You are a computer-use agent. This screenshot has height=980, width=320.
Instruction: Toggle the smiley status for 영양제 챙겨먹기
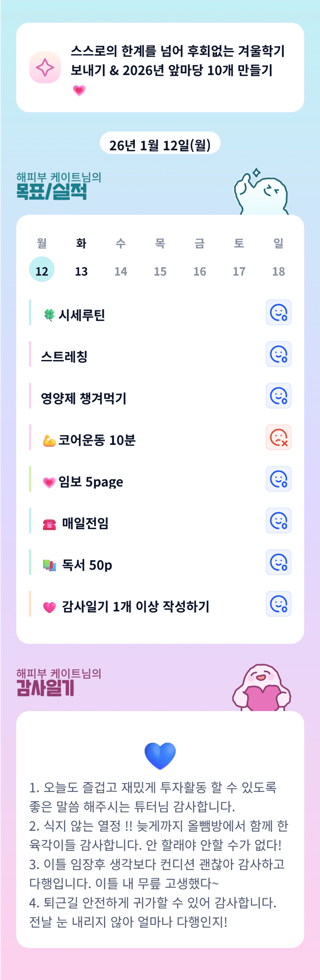coord(278,396)
